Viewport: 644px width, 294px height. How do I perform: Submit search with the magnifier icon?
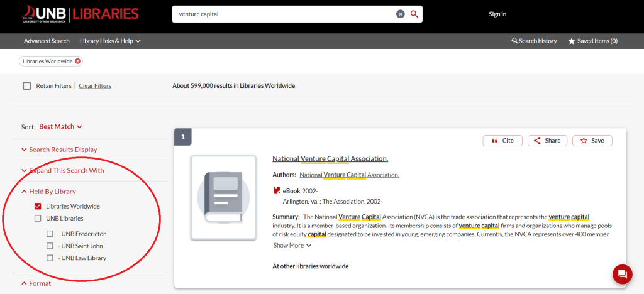coord(414,14)
